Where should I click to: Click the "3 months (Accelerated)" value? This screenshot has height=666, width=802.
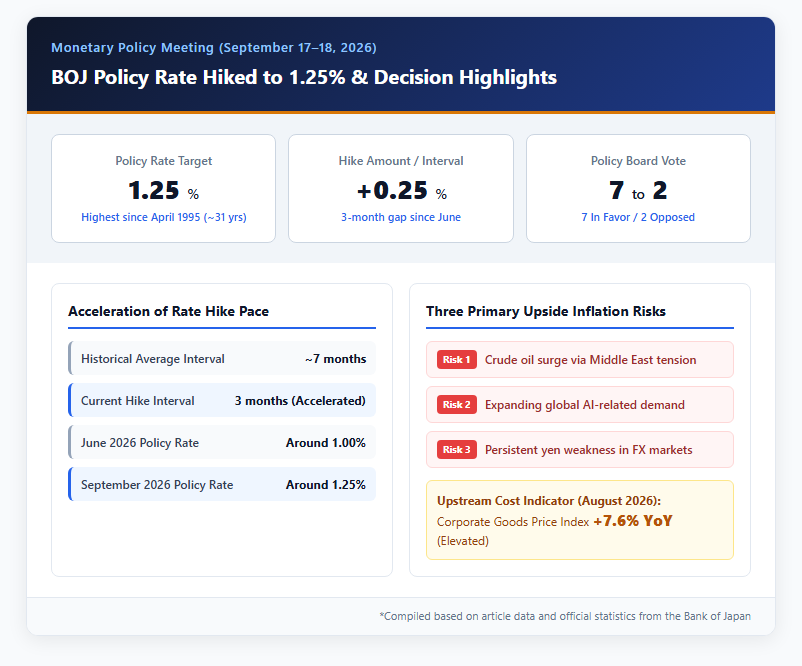tap(300, 401)
